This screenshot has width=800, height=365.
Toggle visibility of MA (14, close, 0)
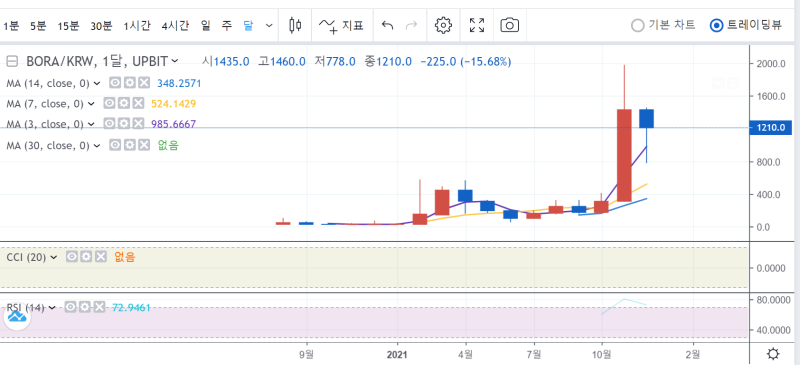point(116,83)
